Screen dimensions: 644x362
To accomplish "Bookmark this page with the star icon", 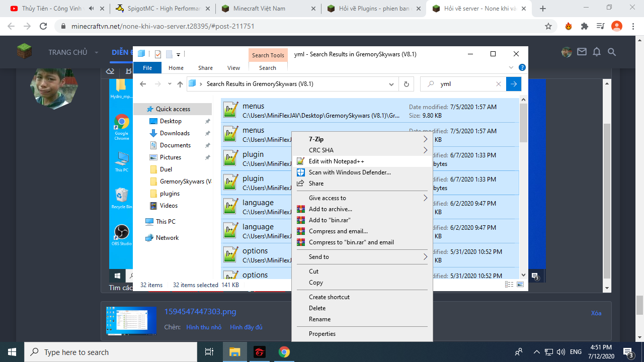I will pyautogui.click(x=548, y=26).
